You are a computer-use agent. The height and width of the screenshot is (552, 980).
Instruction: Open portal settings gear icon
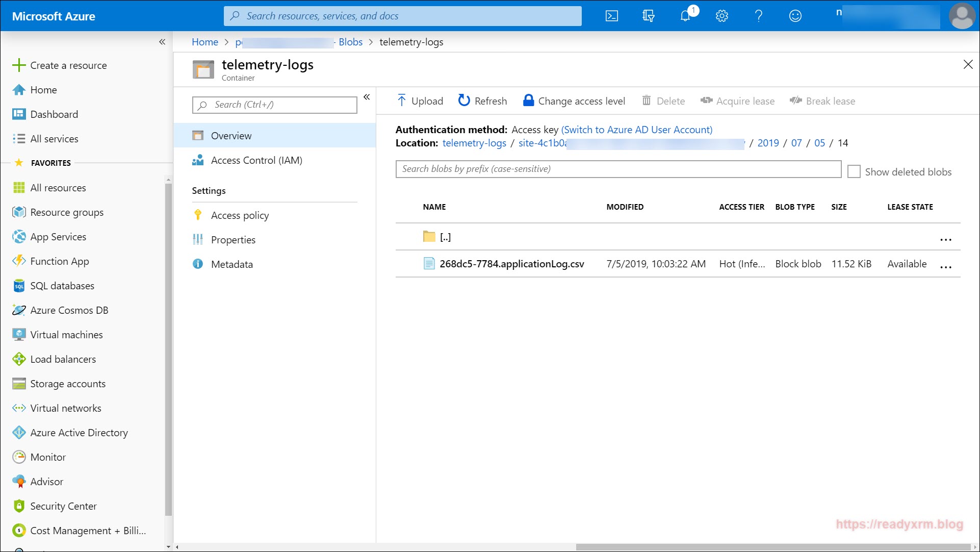point(721,16)
